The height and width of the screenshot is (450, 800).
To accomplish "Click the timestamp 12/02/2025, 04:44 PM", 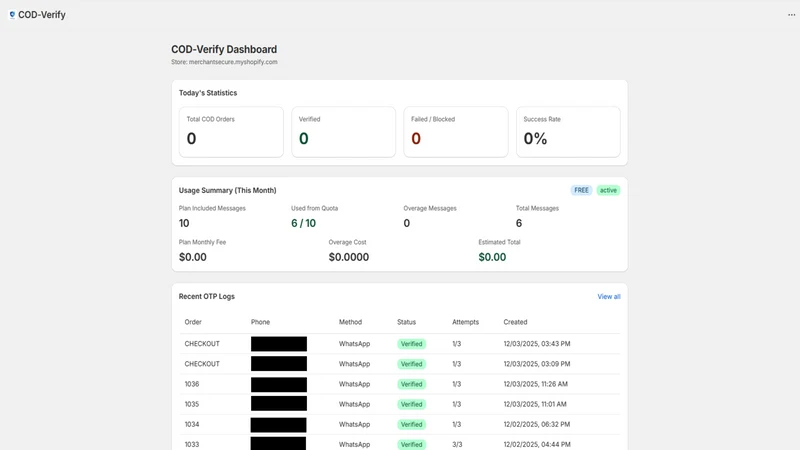I will point(537,444).
